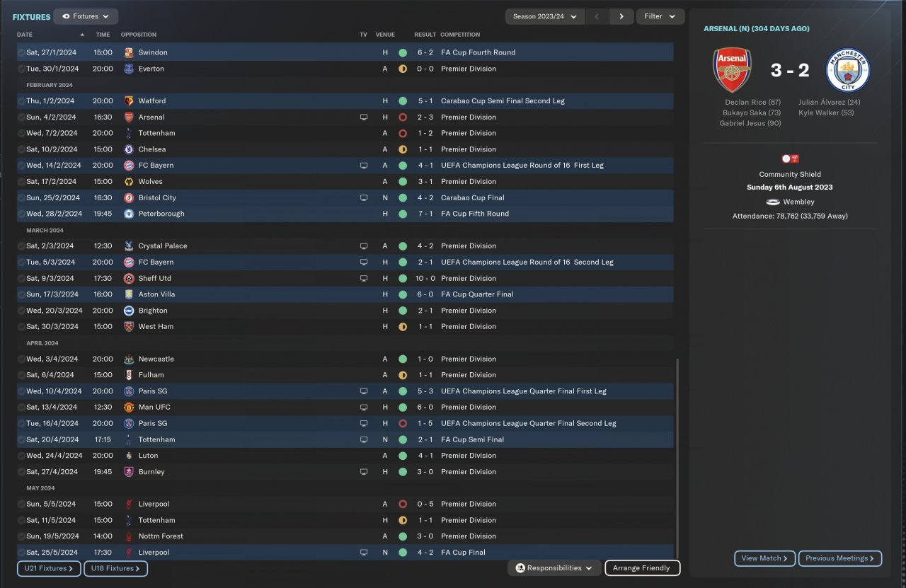
Task: Click the Manchester City crest in match panel
Action: click(848, 71)
